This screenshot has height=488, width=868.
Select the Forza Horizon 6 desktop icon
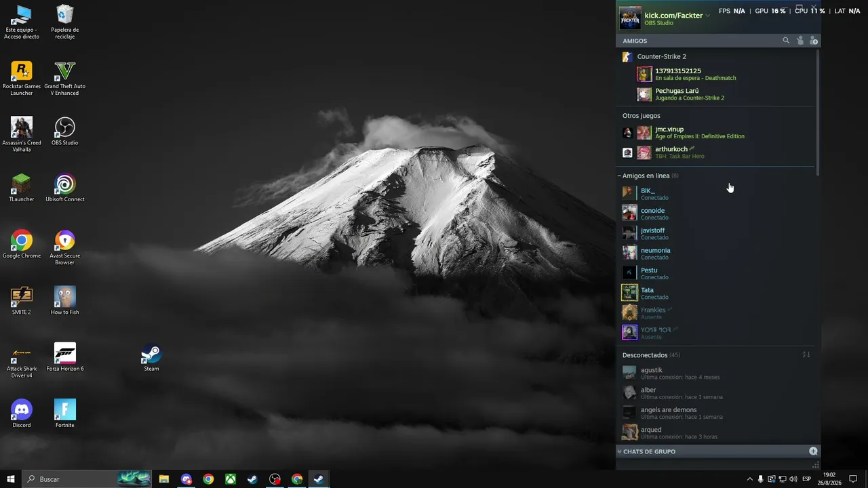click(x=65, y=358)
